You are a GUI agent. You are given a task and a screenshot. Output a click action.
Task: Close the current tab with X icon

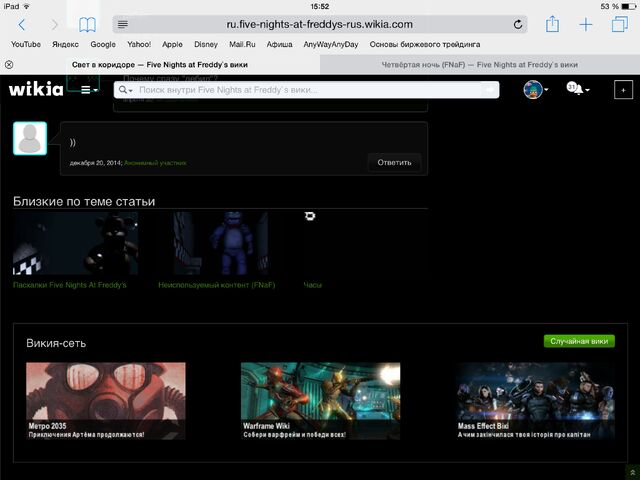click(x=9, y=64)
